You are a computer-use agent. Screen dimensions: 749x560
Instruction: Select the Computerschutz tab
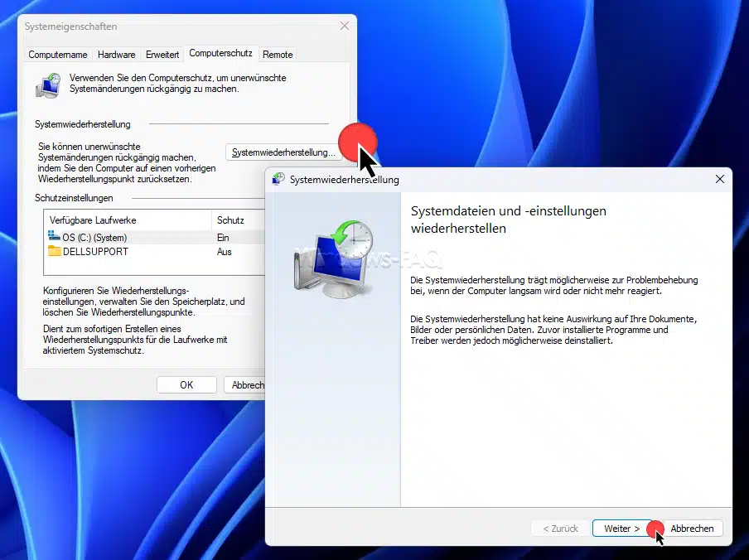point(220,53)
